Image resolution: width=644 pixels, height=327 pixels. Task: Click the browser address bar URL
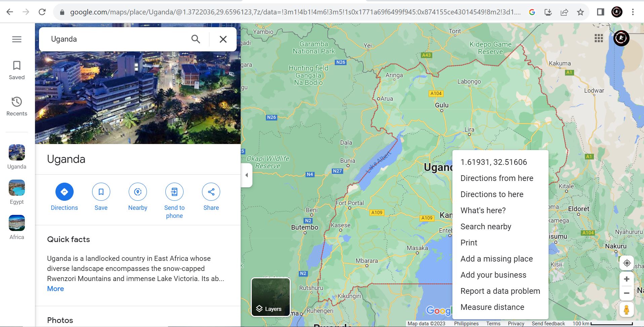coord(295,12)
